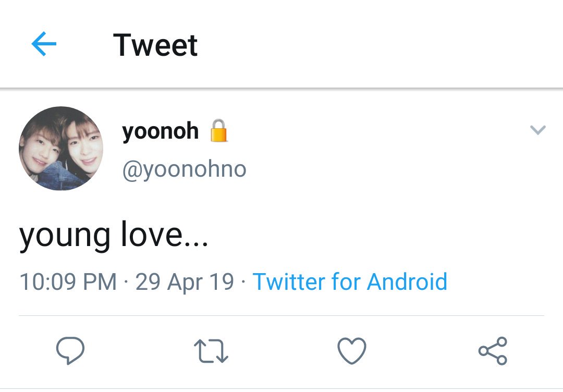Select the 10:09 PM timestamp
563x392 pixels.
68,281
